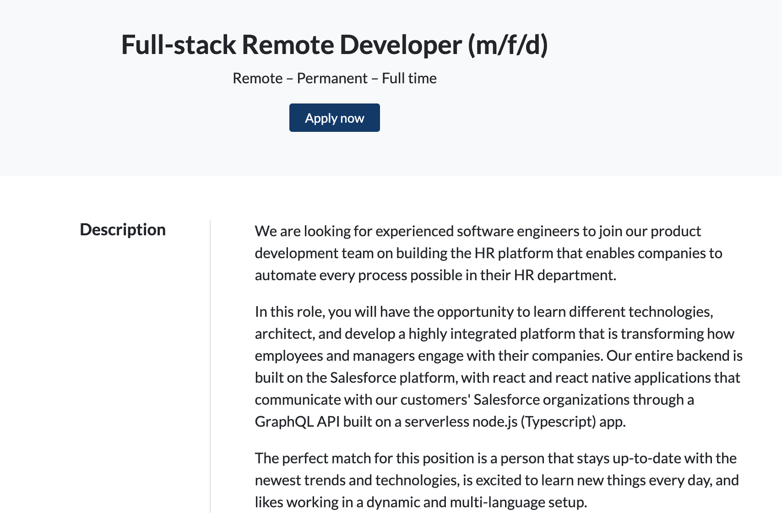Click the (Typescript) text in the description
The width and height of the screenshot is (782, 532).
point(558,422)
